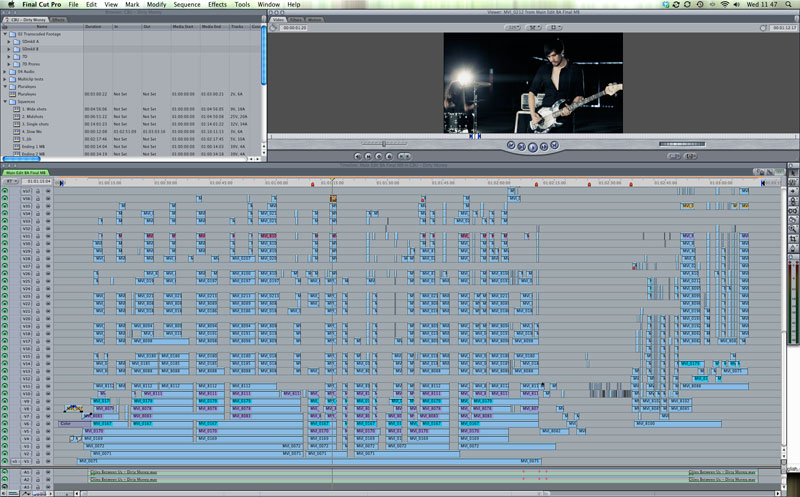Click the Name column header
800x497 pixels.
(42, 27)
